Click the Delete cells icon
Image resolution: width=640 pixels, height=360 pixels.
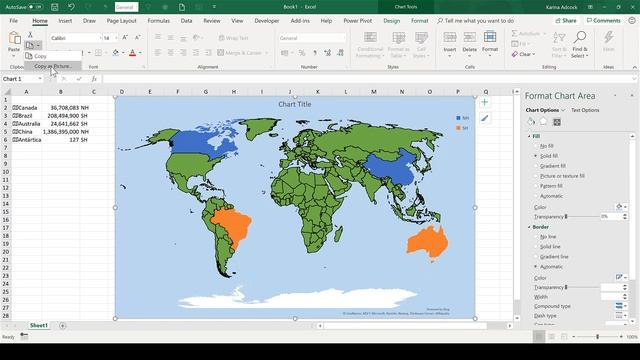pyautogui.click(x=469, y=38)
